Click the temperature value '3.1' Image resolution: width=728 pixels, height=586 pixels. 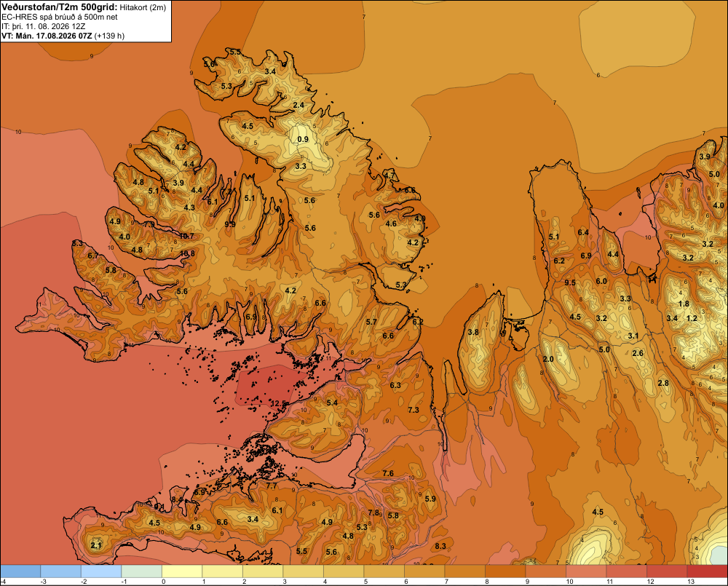click(x=633, y=336)
